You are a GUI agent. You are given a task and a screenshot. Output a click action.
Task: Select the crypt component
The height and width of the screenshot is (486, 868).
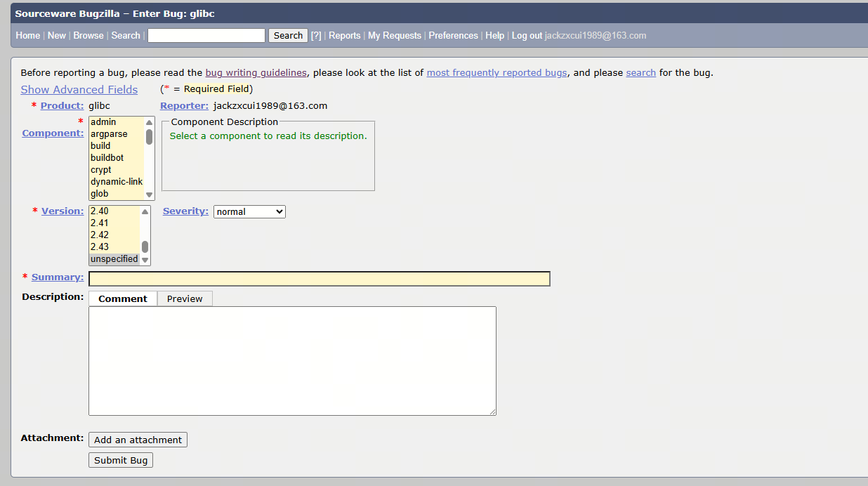(x=117, y=170)
